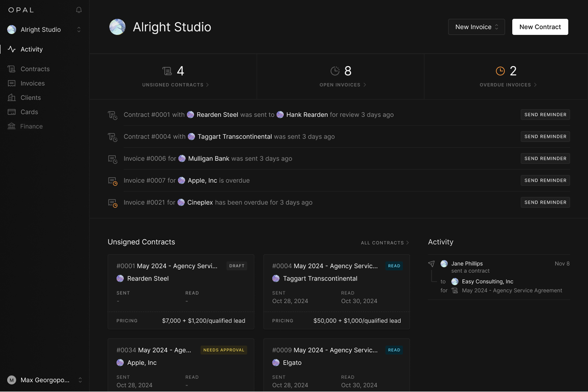Screen dimensions: 588x392
Task: Open Clients in the sidebar
Action: (30, 97)
